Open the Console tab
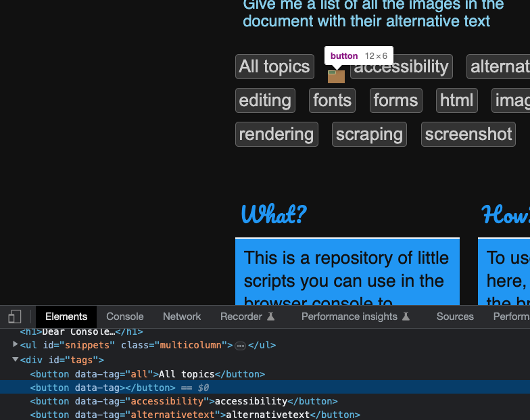This screenshot has height=420, width=530. point(124,317)
